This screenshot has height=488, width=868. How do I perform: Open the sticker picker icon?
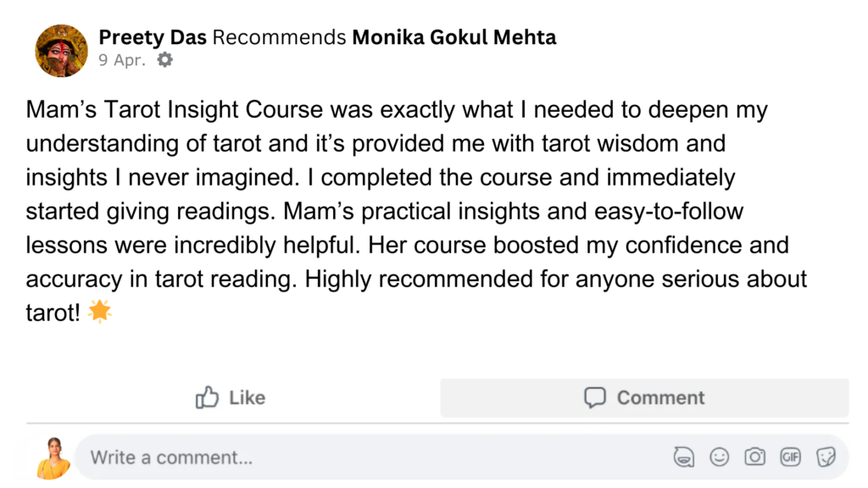pyautogui.click(x=826, y=457)
